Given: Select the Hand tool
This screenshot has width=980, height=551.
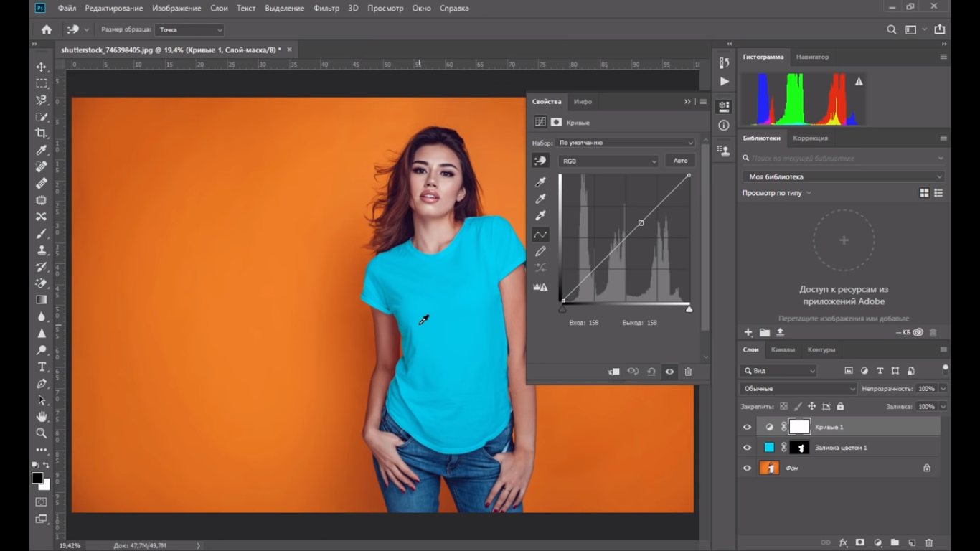Looking at the screenshot, I should [42, 417].
